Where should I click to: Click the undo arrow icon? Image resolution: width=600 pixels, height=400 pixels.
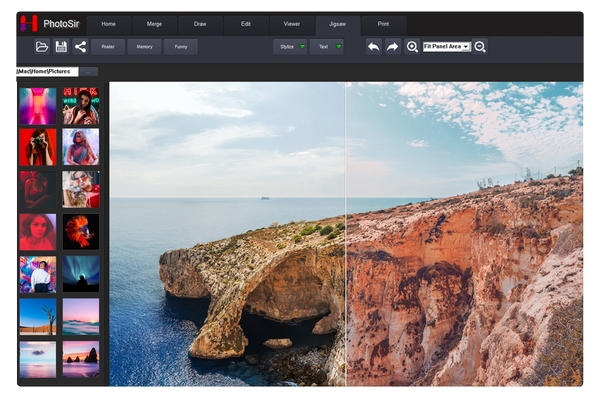click(373, 46)
